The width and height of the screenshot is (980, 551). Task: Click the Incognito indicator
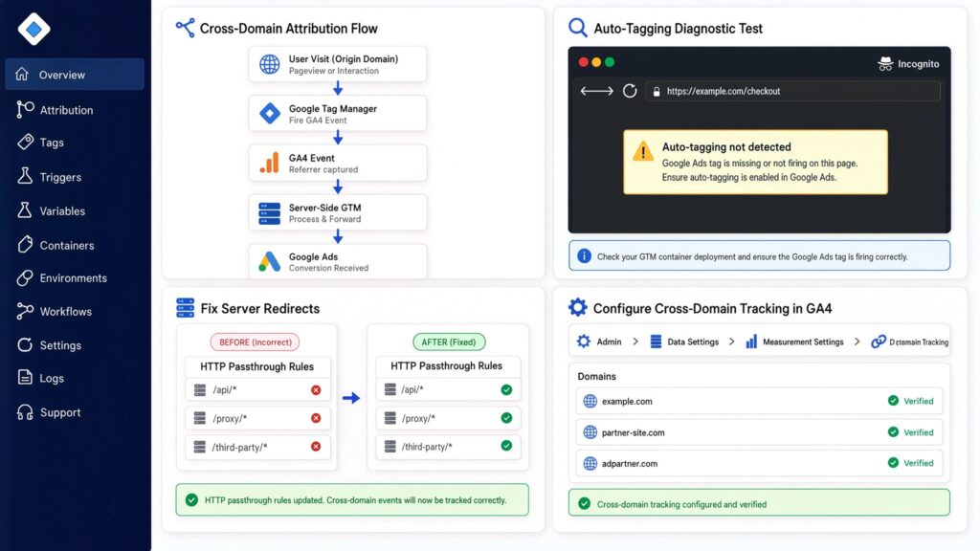pos(908,63)
